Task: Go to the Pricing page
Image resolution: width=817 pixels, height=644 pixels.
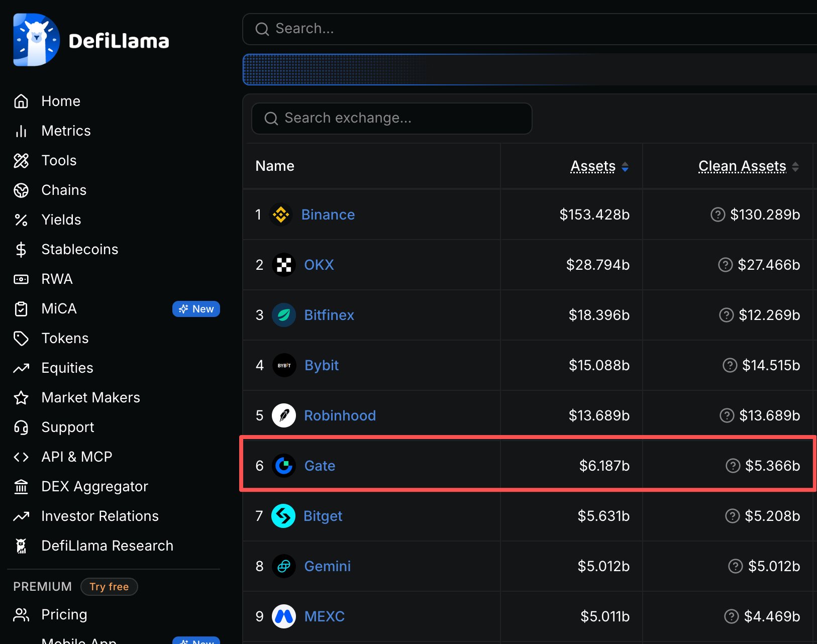Action: click(64, 614)
